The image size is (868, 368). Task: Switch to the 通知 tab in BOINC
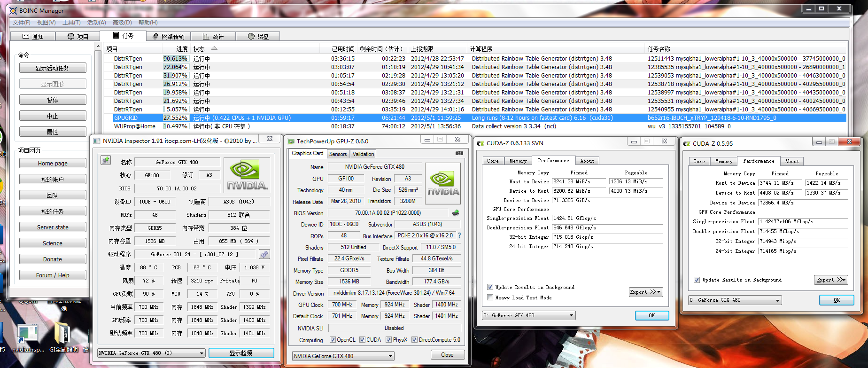pos(32,36)
